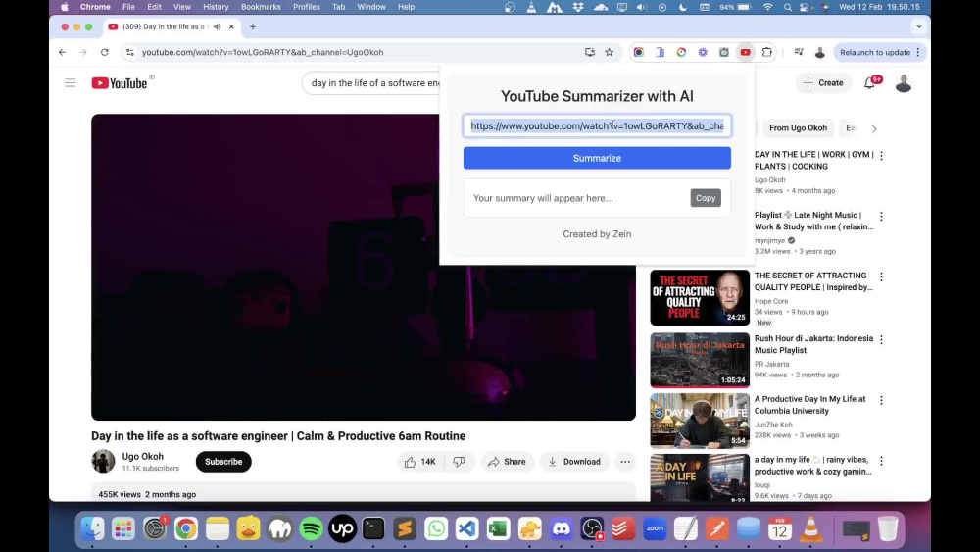Click Relaunch to update button
This screenshot has width=980, height=552.
click(874, 53)
